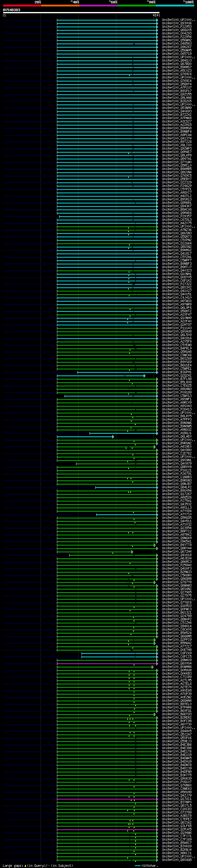Image resolution: width=197 pixels, height=868 pixels.
Task: Select the UniRef100_P24629 label
Action: click(x=177, y=186)
